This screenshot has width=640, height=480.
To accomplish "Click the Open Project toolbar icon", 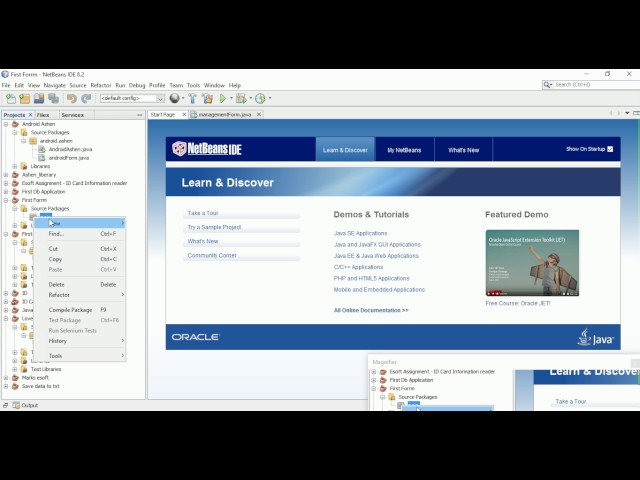I will click(39, 98).
